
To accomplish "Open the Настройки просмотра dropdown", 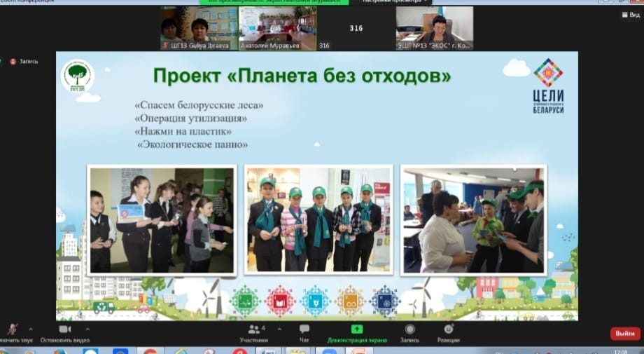I will tap(394, 1).
